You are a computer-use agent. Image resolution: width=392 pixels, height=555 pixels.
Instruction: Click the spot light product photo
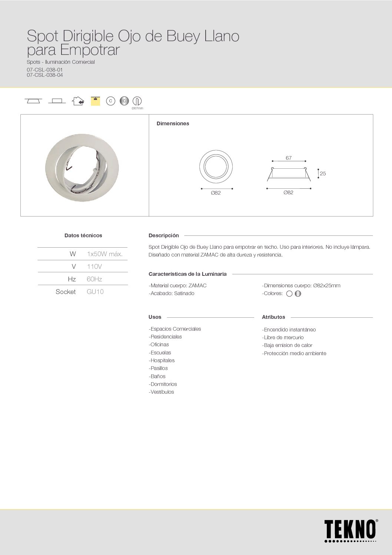82,168
